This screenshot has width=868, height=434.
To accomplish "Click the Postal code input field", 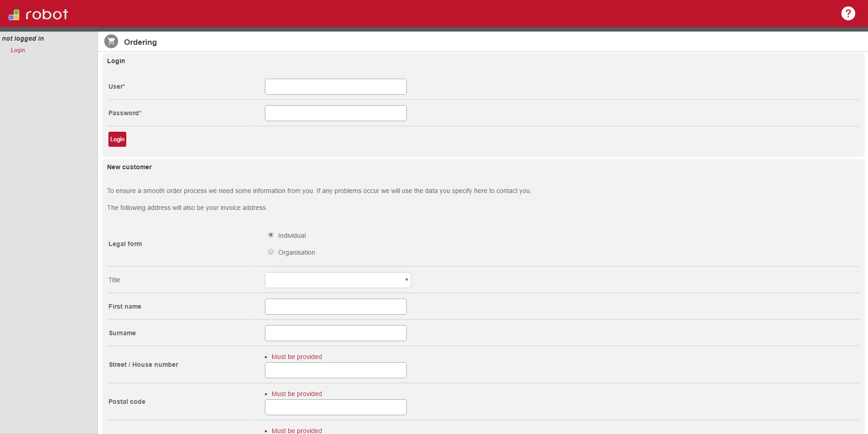I will click(336, 407).
